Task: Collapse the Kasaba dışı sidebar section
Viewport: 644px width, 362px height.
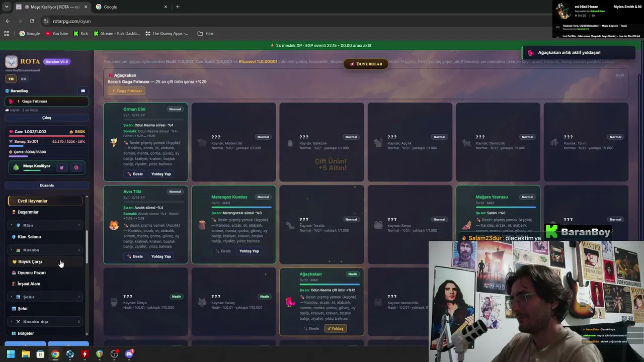Action: (45, 322)
